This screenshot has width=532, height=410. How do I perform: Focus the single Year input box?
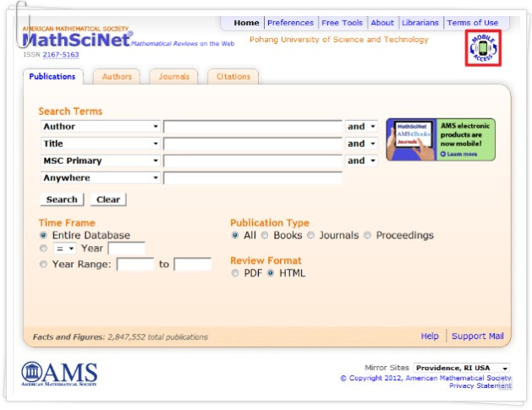click(127, 249)
